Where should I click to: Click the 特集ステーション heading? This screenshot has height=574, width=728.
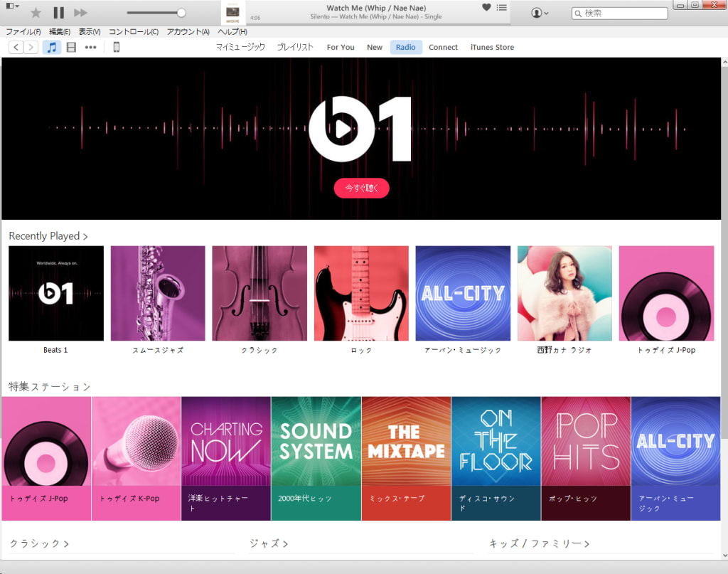[49, 386]
